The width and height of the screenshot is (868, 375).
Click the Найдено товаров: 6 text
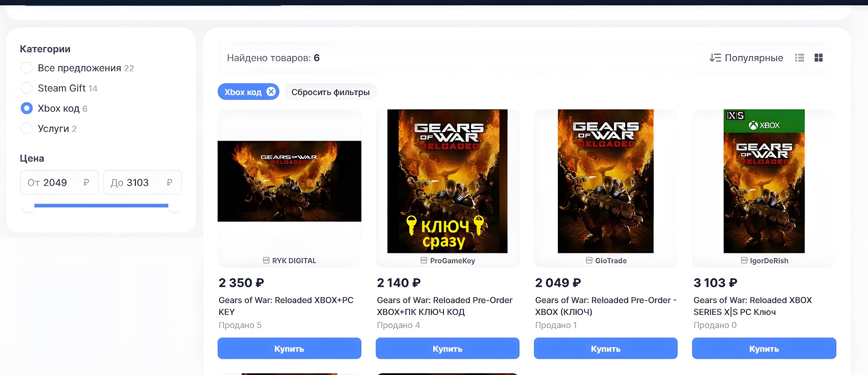pos(273,58)
